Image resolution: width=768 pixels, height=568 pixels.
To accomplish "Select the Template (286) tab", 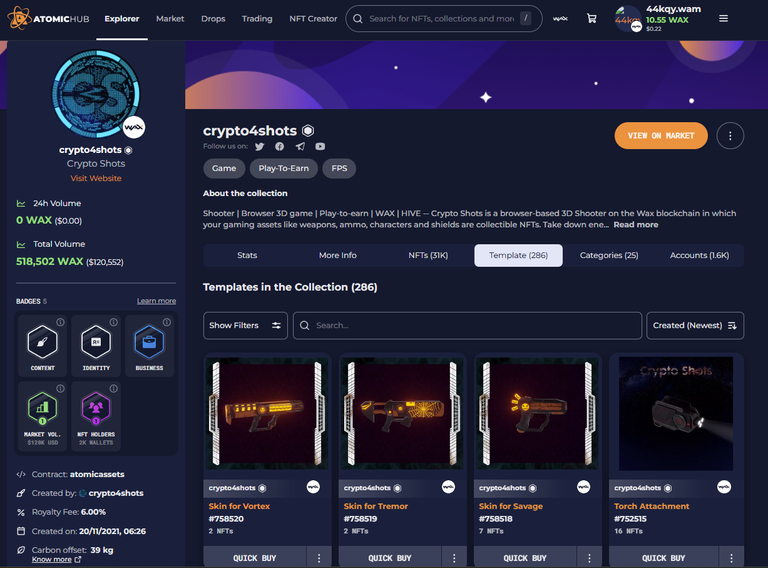I will coord(518,255).
